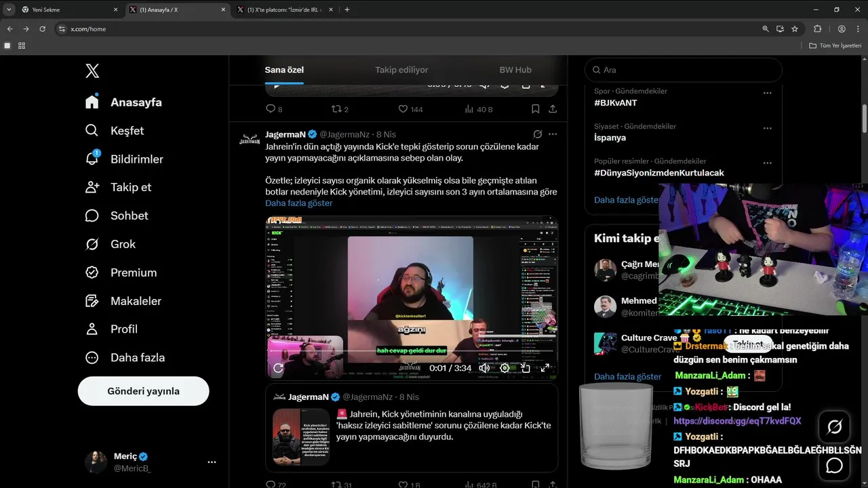Reply to the post with 8 comments

[x=273, y=109]
